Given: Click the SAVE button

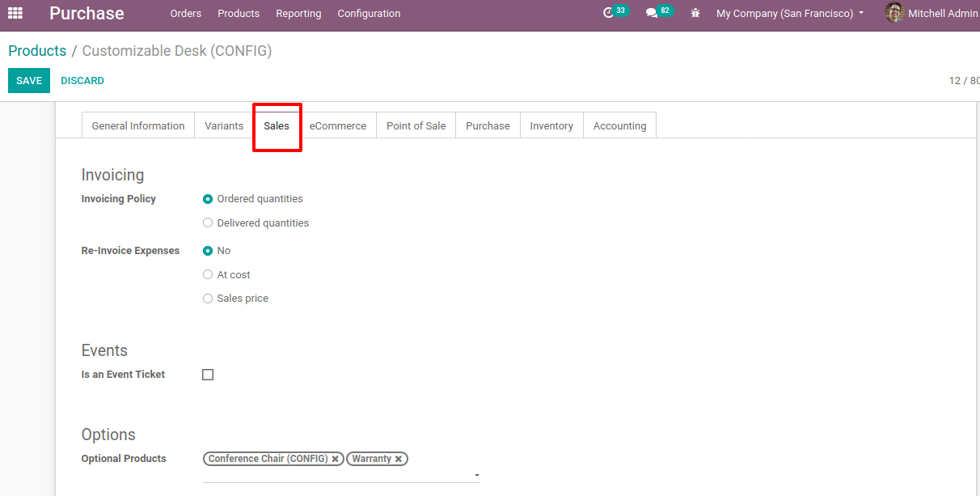Looking at the screenshot, I should point(29,81).
